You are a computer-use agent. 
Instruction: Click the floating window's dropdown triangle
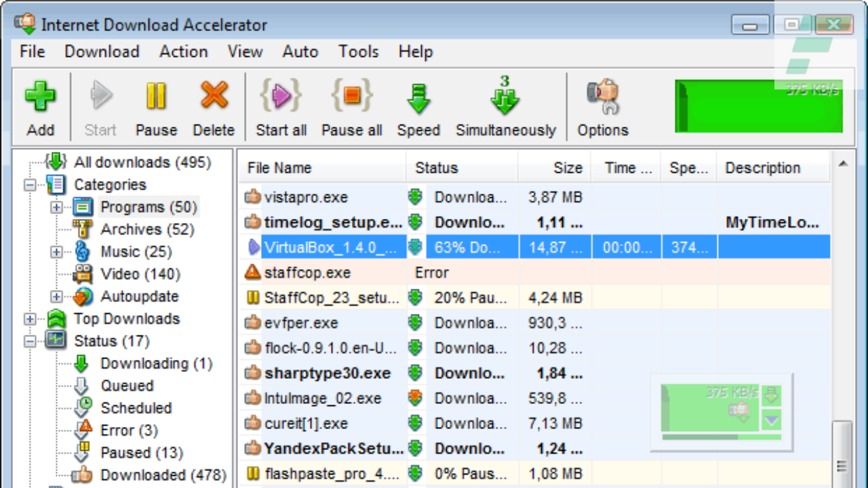pyautogui.click(x=772, y=420)
